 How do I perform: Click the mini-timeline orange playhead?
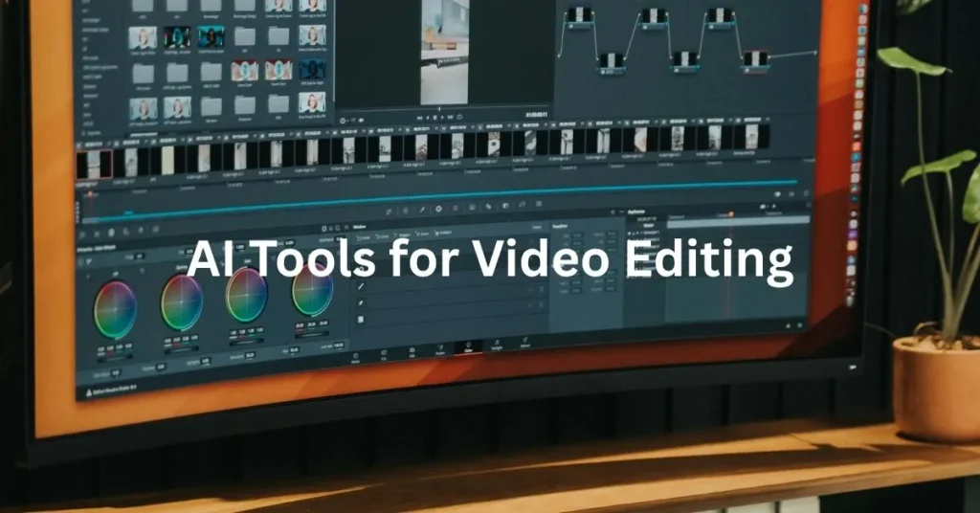click(89, 194)
